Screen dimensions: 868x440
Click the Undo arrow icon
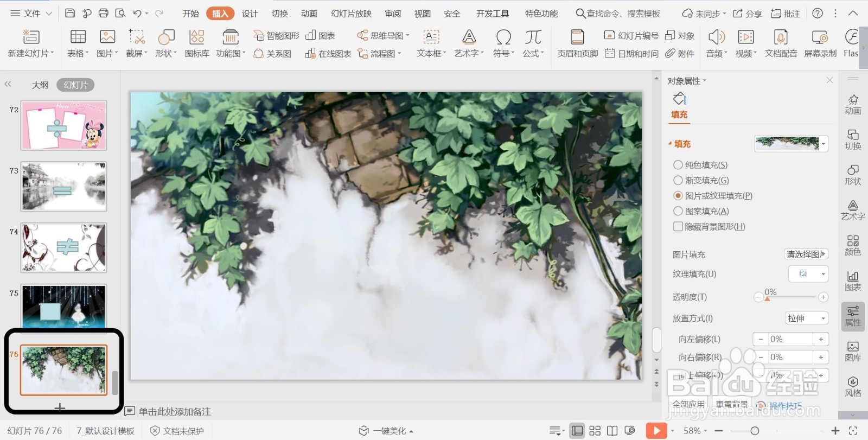coord(137,14)
